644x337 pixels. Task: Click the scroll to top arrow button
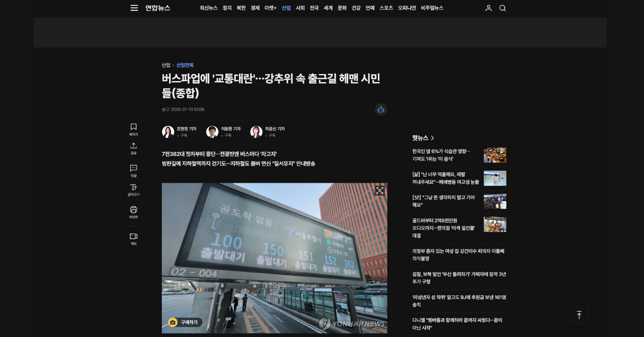coord(579,315)
